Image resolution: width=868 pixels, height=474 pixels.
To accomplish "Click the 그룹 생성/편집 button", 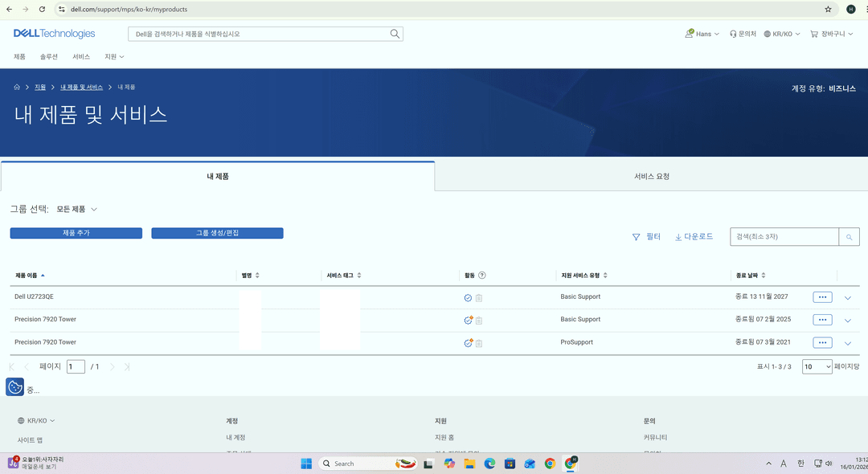I will click(220, 232).
